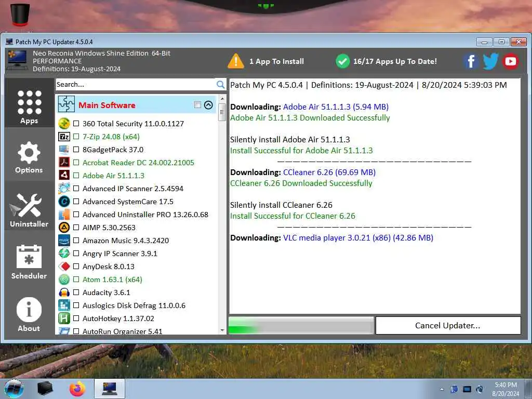Click the 8GadgetPack icon
Screen dimensions: 532x399
pos(64,150)
